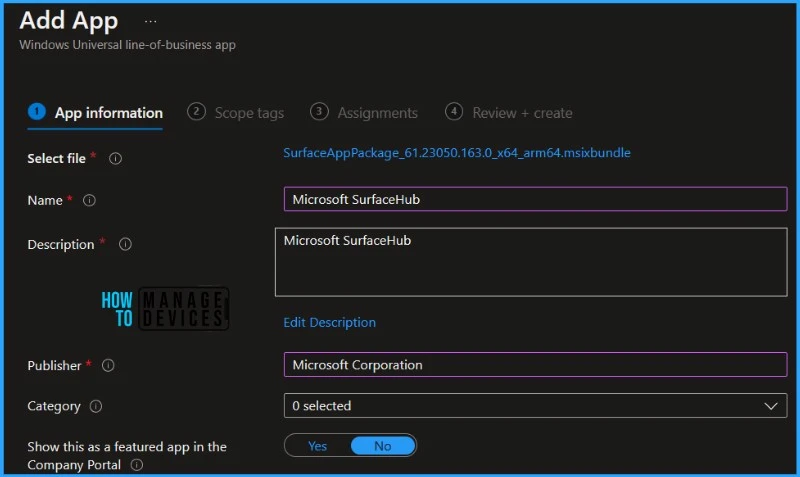Show info tooltip for featured app option
Screen dimensions: 800x477
(x=137, y=465)
